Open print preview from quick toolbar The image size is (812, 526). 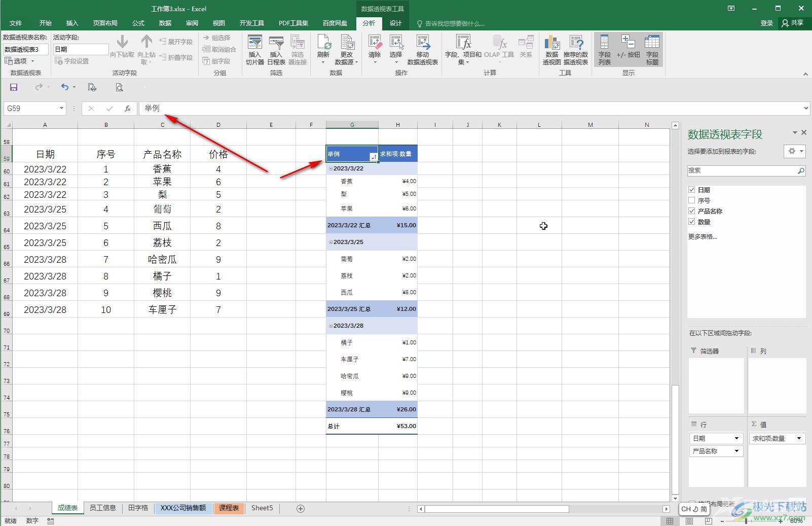119,87
